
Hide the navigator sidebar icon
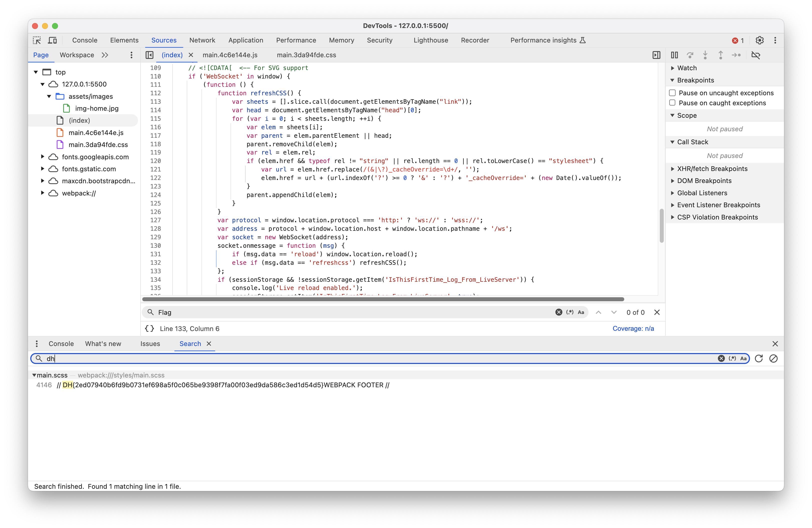pos(149,55)
